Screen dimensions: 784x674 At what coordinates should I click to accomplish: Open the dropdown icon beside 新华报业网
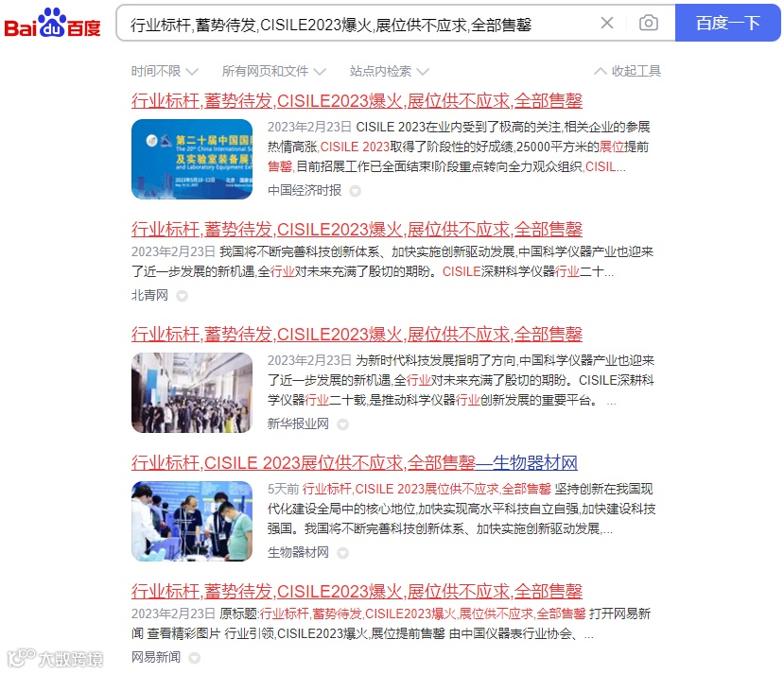coord(342,424)
